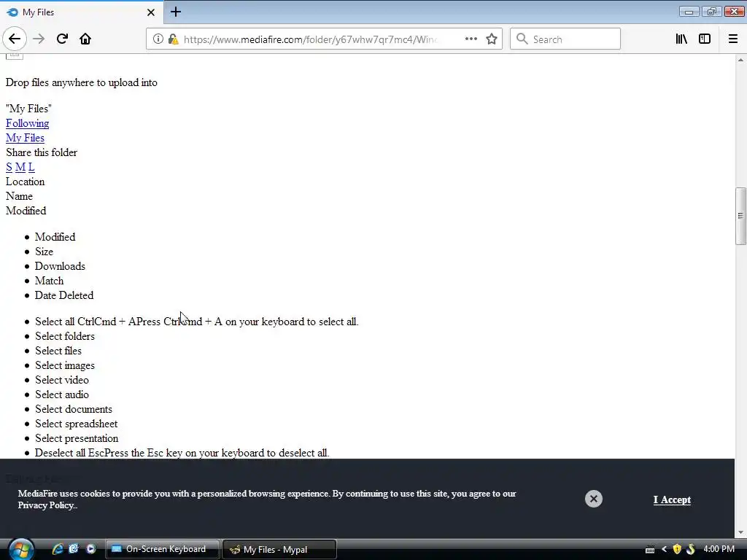Click Share this folder text

pos(42,152)
